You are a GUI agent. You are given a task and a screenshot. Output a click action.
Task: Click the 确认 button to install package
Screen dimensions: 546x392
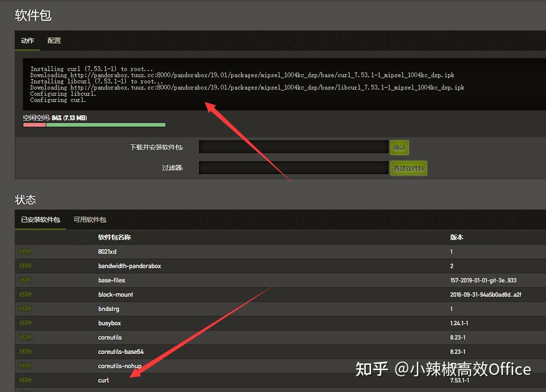tap(399, 147)
